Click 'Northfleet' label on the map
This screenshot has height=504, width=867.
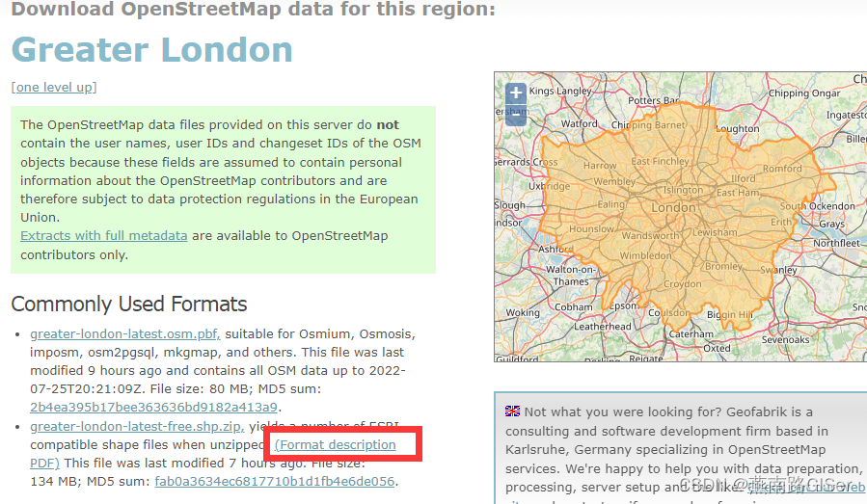pos(836,243)
